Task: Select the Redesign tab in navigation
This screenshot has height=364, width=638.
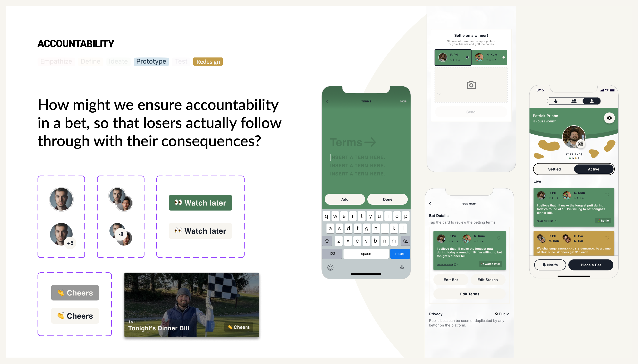Action: 207,61
